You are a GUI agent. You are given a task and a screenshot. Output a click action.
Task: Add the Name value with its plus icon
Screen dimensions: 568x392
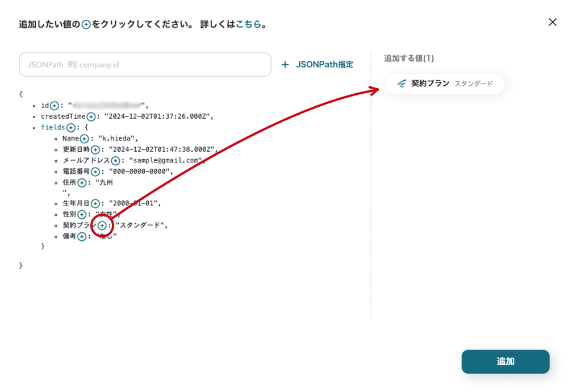[85, 139]
